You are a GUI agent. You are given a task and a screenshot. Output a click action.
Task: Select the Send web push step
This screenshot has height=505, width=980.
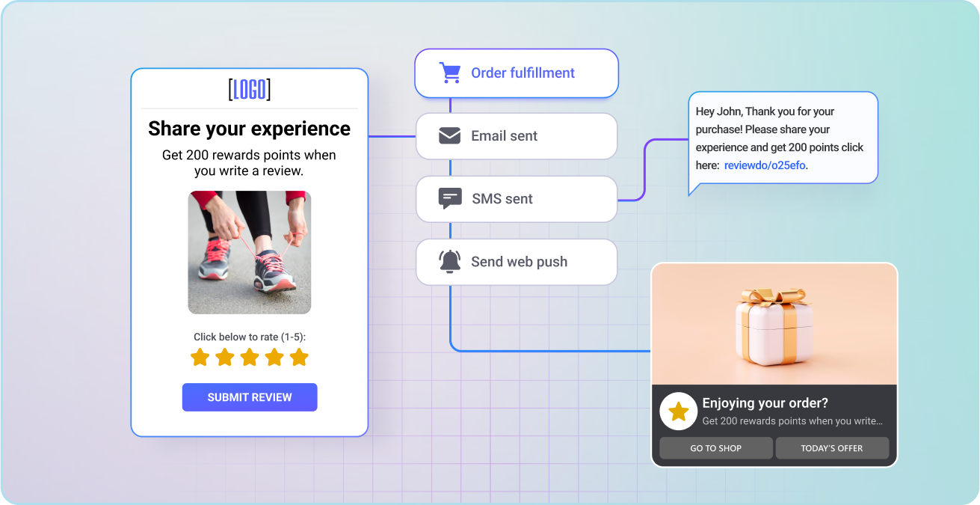point(517,262)
